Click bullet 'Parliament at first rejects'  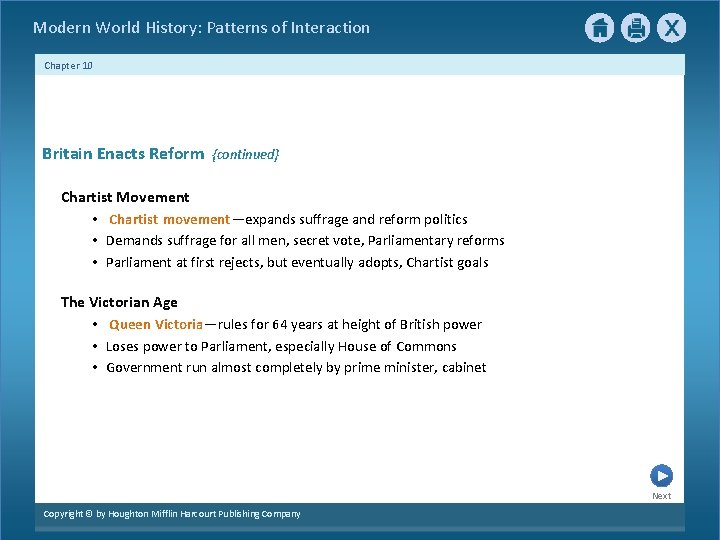(x=297, y=263)
